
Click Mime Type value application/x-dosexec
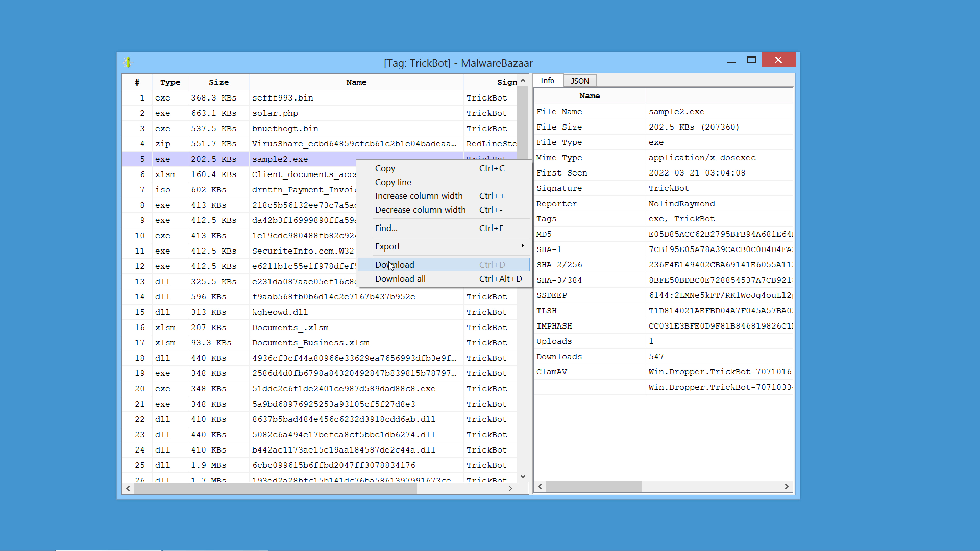point(702,158)
